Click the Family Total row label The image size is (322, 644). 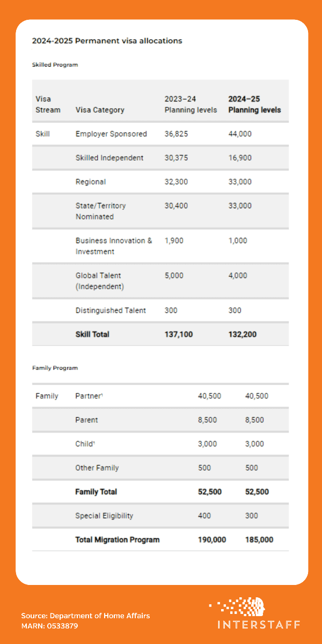click(x=96, y=492)
